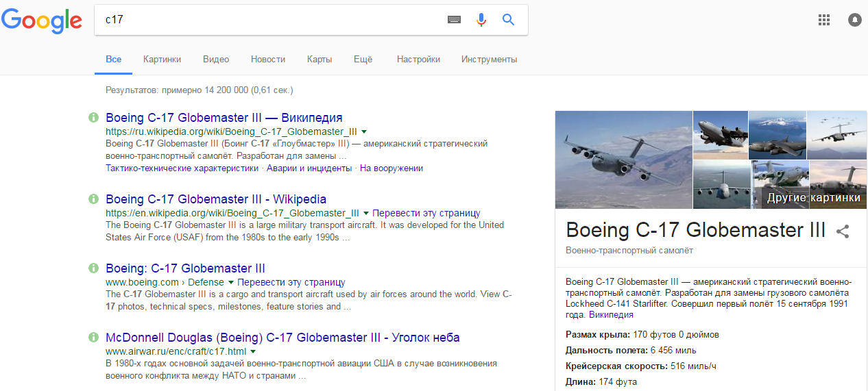Open the dropdown arrow next to www.boeing.com
This screenshot has width=868, height=391.
231,282
